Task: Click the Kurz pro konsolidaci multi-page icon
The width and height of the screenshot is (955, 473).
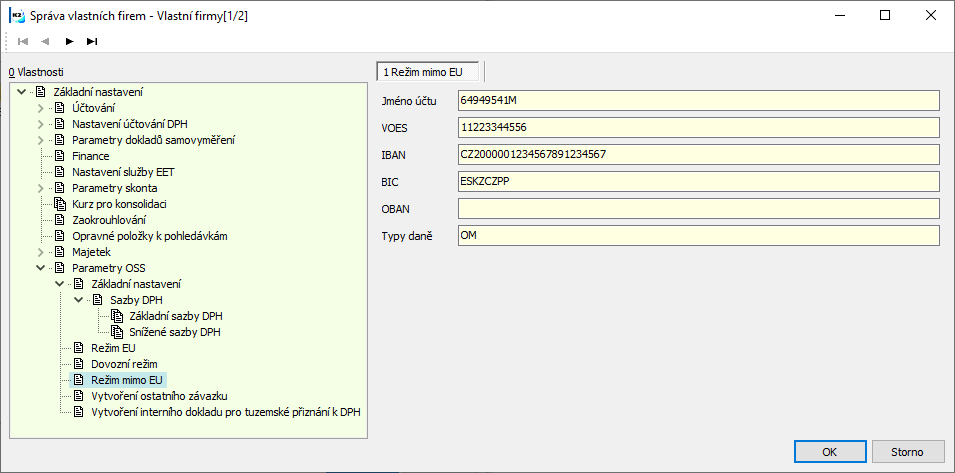Action: [x=59, y=204]
